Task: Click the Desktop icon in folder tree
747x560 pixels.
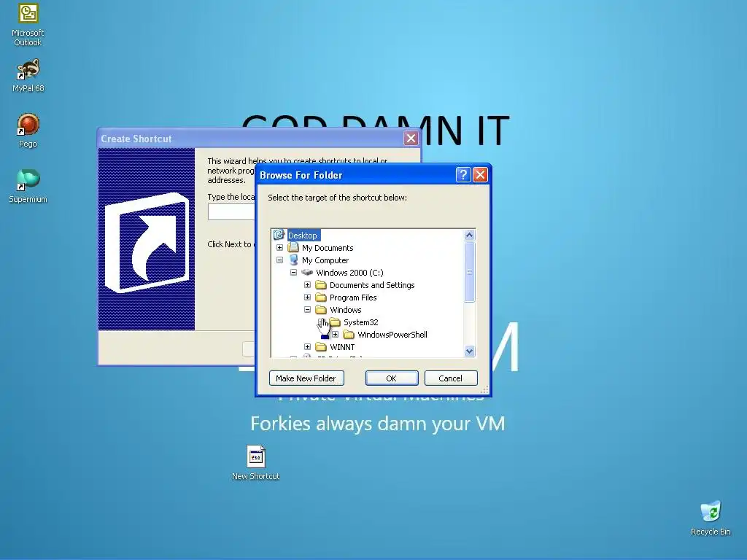Action: [279, 235]
